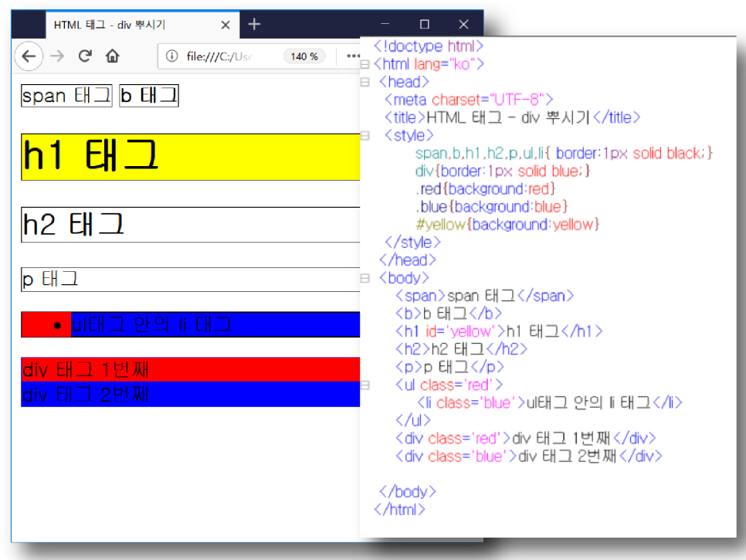
Task: Click the yellow 'h1 태그' heading
Action: (190, 157)
